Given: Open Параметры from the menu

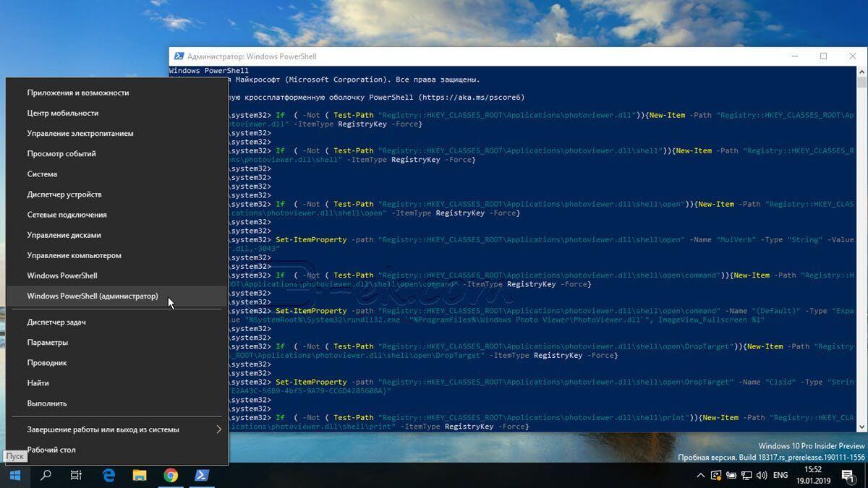Looking at the screenshot, I should pyautogui.click(x=117, y=342).
